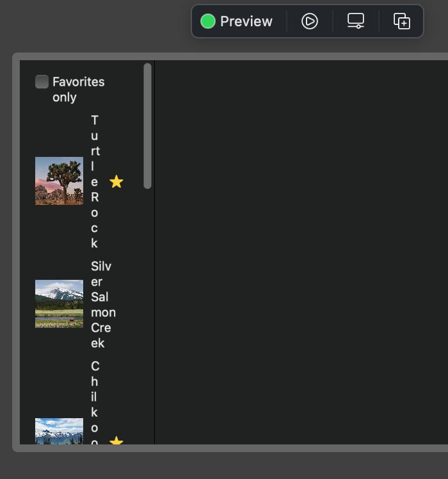Click the sidebar list scrollbar
Image resolution: width=448 pixels, height=479 pixels.
click(x=147, y=126)
